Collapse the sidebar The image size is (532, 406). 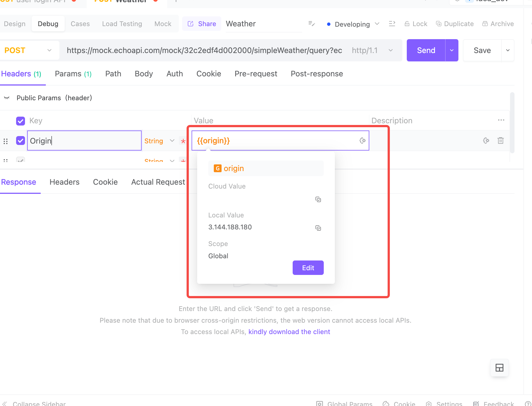[34, 404]
